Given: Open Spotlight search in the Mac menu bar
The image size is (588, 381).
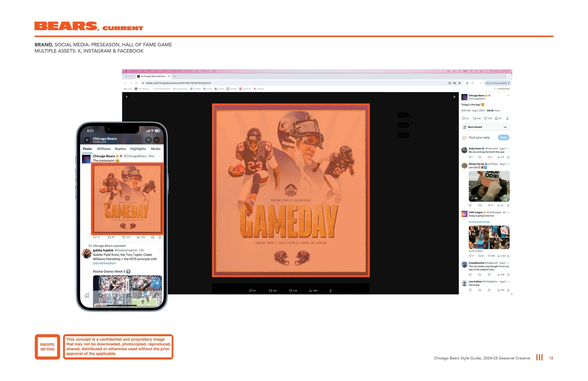Looking at the screenshot, I should click(476, 71).
